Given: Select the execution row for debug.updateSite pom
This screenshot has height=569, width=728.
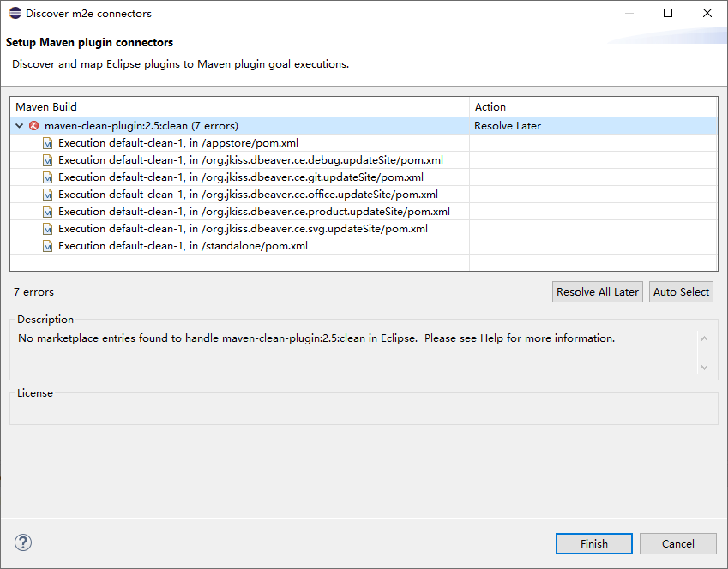Looking at the screenshot, I should point(214,159).
